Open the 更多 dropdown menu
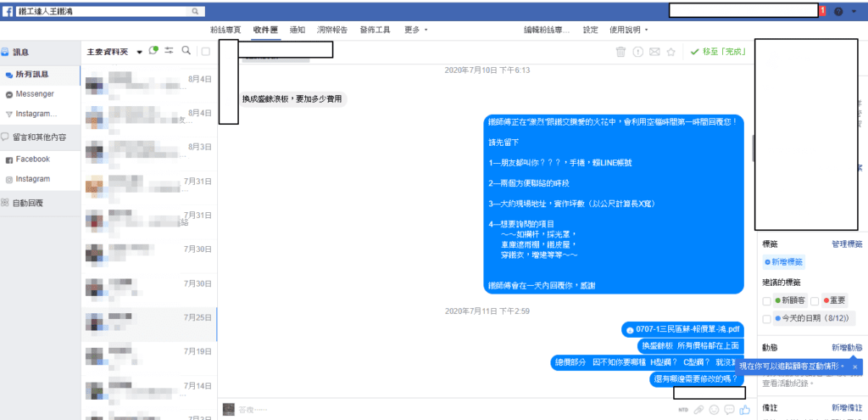The image size is (868, 420). 415,30
